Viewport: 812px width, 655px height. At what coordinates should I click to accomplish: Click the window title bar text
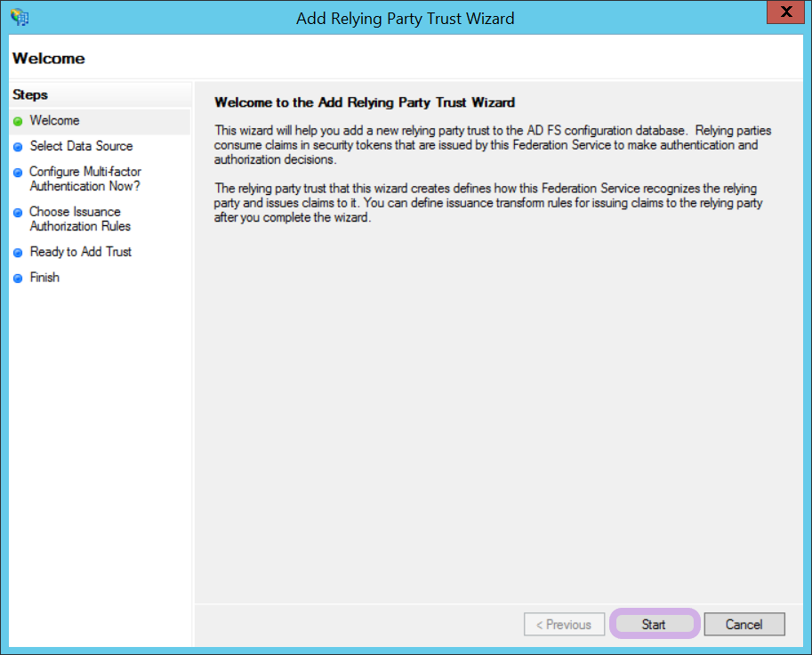pos(405,19)
